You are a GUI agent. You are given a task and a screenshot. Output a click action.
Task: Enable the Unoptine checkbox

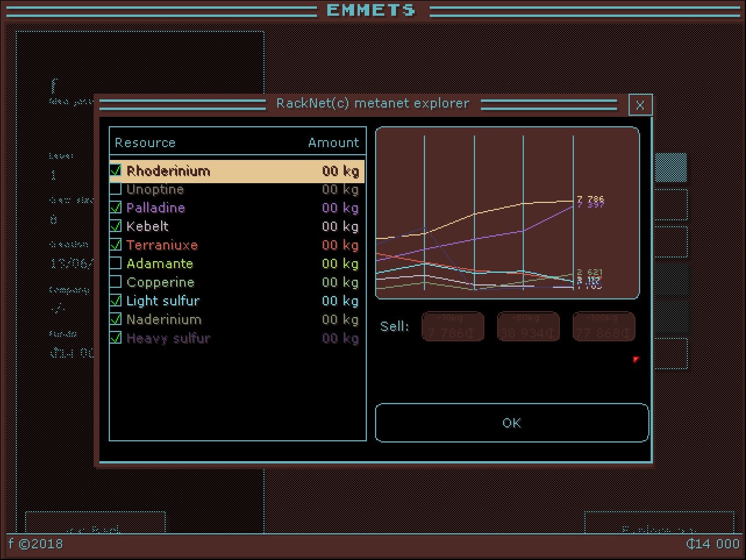click(116, 190)
